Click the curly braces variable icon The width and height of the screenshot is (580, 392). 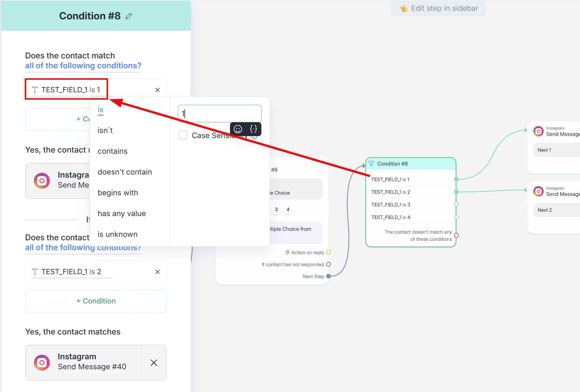coord(253,129)
